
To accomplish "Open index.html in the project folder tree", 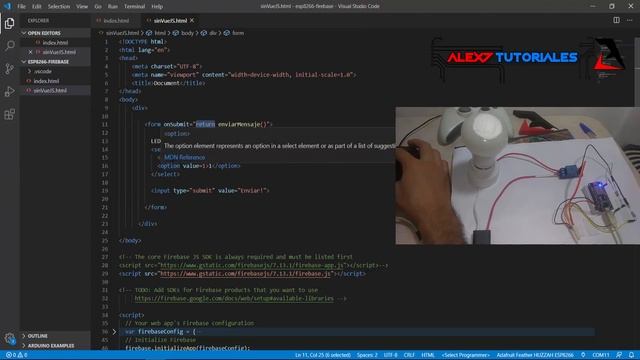I will pyautogui.click(x=46, y=81).
